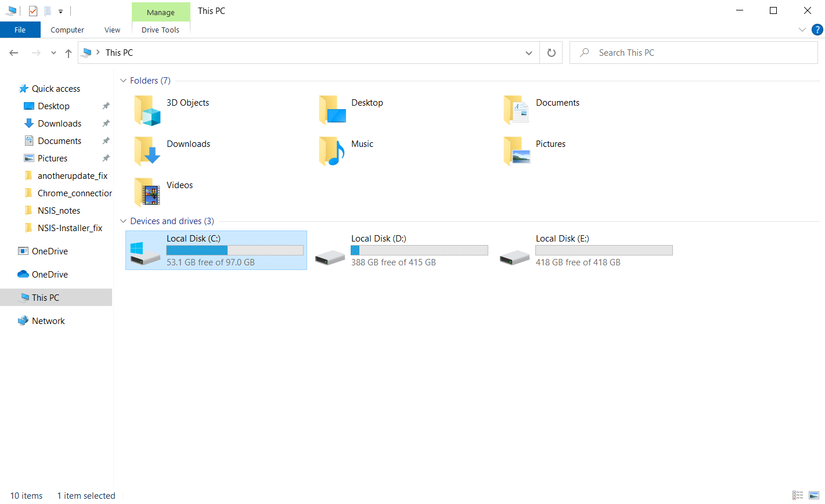Open the address bar history dropdown
This screenshot has height=504, width=825.
(x=529, y=53)
